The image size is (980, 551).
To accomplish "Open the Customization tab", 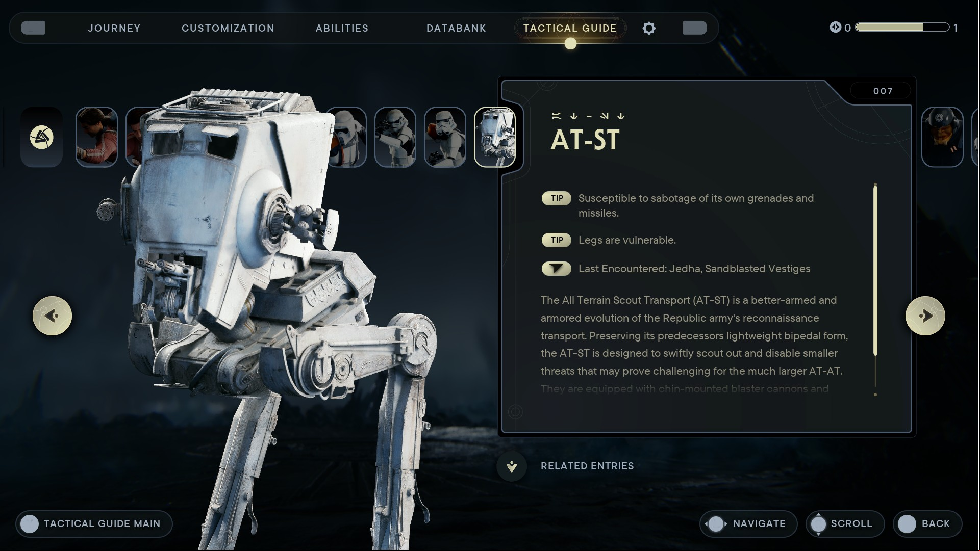I will [228, 28].
